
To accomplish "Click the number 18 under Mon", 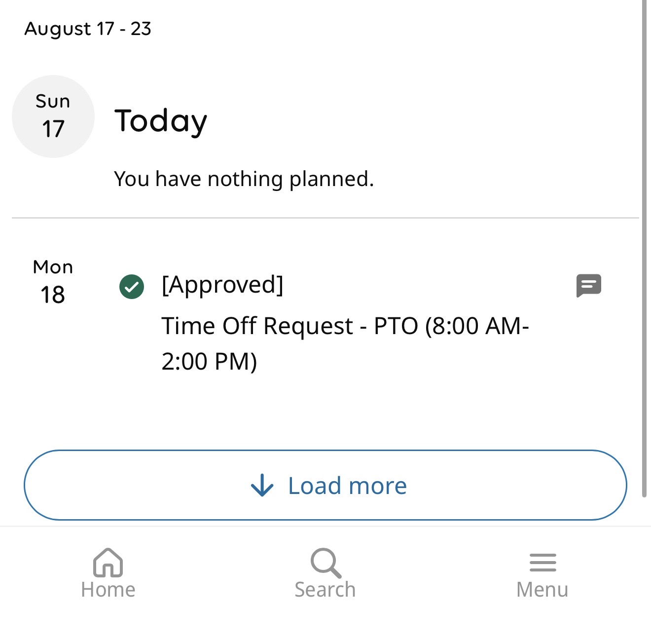I will [x=53, y=295].
